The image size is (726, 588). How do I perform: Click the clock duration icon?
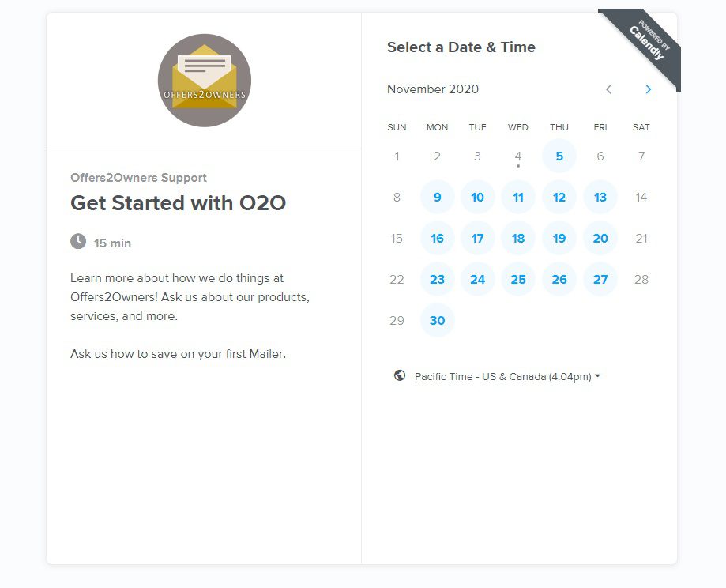[x=78, y=242]
